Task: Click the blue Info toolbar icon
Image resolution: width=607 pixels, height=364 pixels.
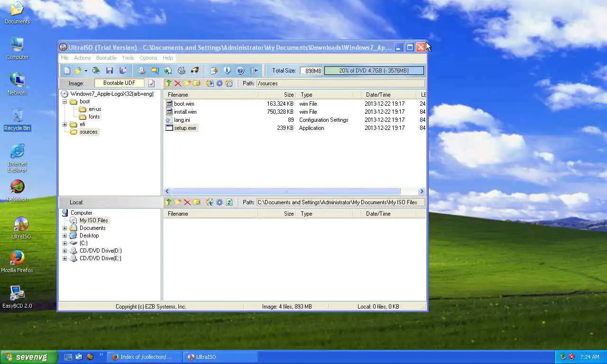Action: (227, 71)
